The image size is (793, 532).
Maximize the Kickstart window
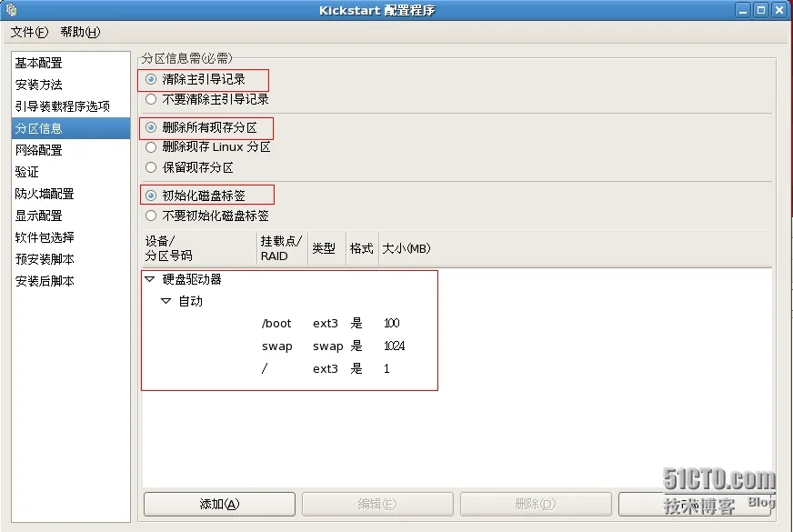pyautogui.click(x=760, y=10)
